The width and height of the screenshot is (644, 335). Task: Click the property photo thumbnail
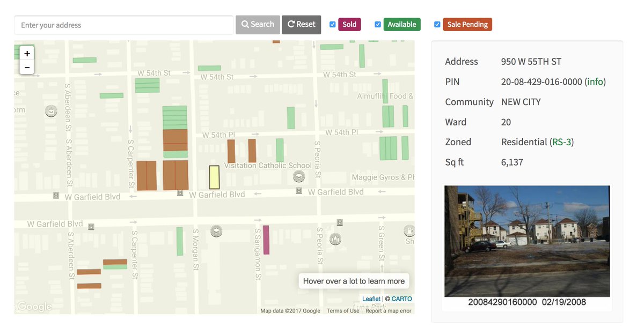[527, 241]
